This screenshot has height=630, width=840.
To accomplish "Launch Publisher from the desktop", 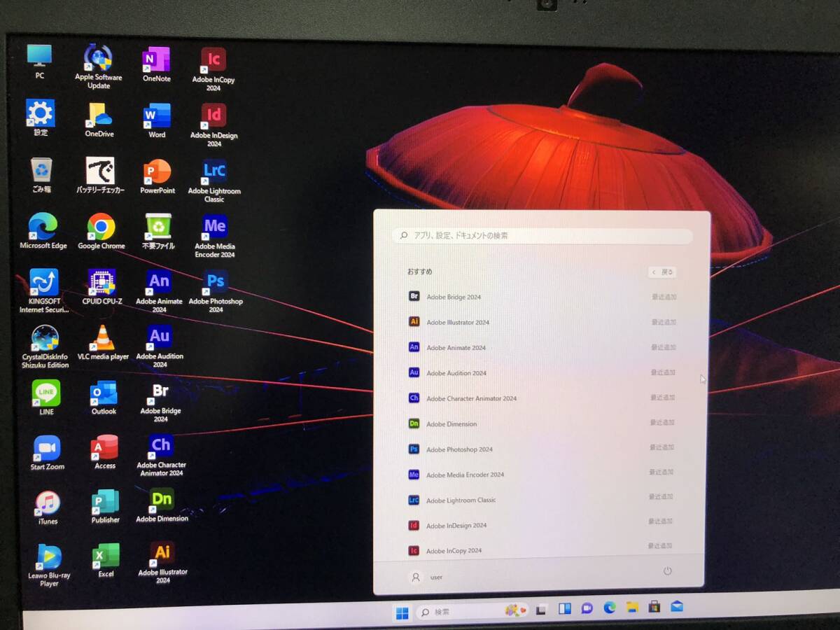I will pyautogui.click(x=106, y=507).
